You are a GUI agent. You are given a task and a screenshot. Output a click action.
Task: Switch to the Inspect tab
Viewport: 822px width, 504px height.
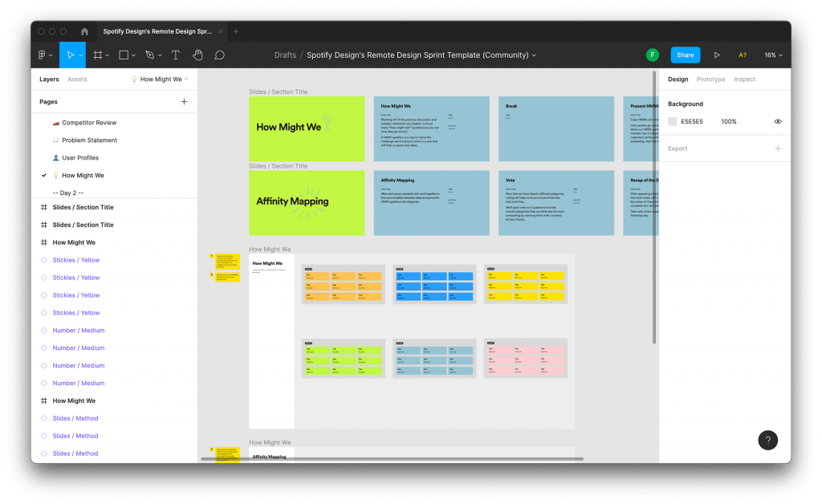(x=744, y=79)
